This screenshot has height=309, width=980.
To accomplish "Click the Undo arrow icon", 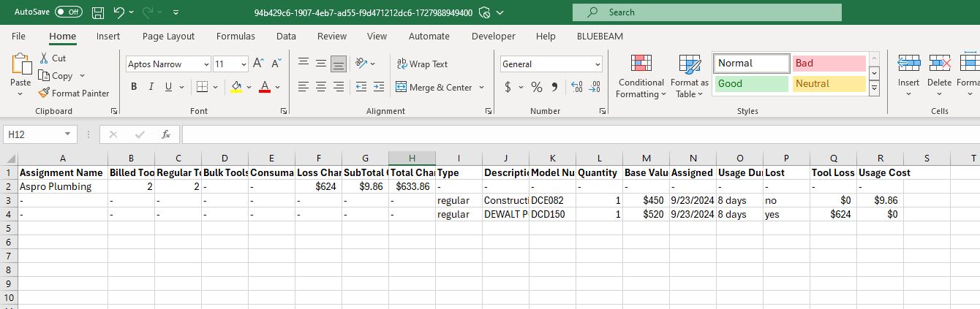I will (x=118, y=12).
